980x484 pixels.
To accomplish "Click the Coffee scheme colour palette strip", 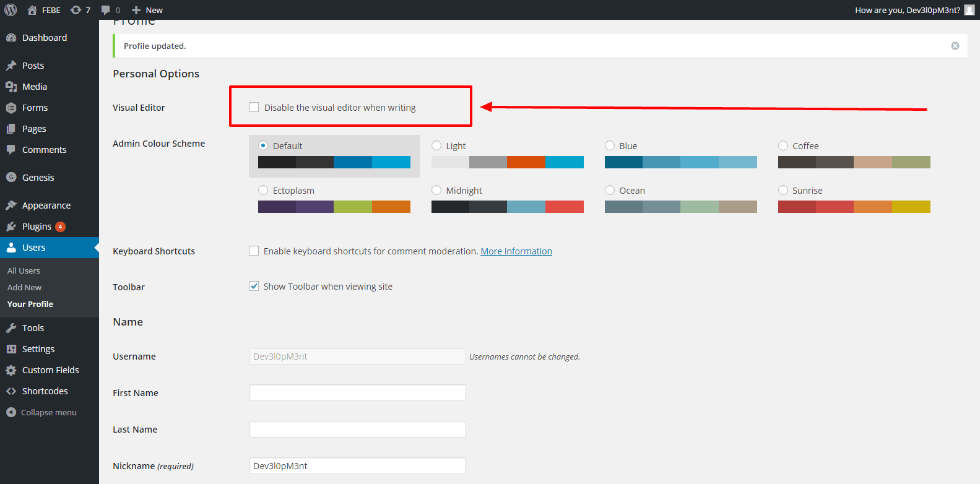I will pyautogui.click(x=854, y=162).
